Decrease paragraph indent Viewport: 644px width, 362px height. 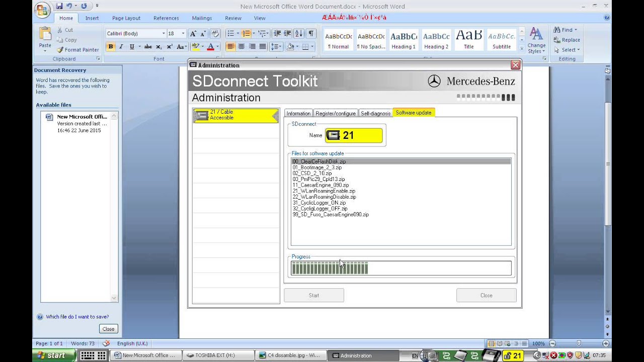point(277,34)
